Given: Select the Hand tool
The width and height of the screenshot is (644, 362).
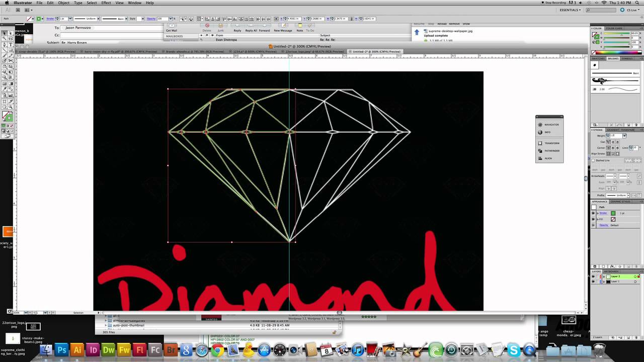Looking at the screenshot, I should point(5,106).
